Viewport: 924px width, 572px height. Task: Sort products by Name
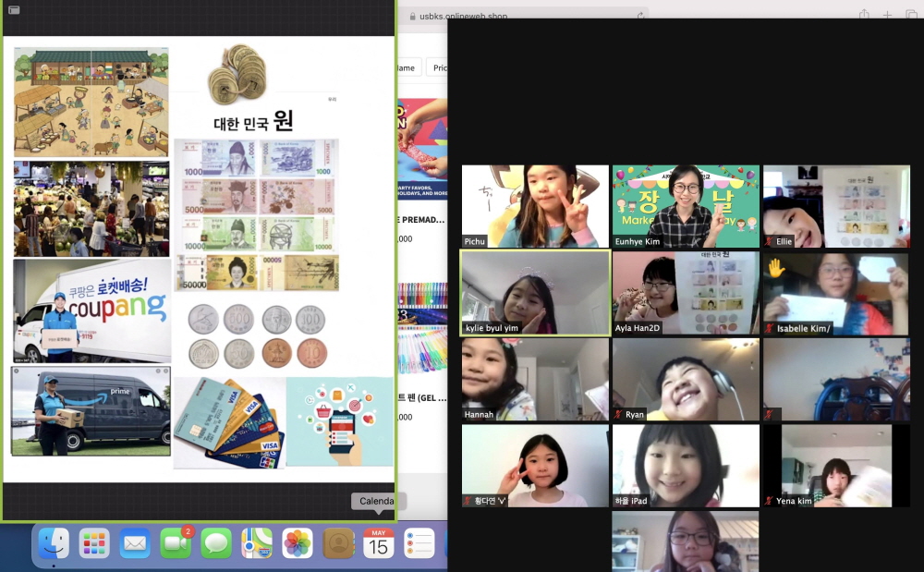click(408, 67)
